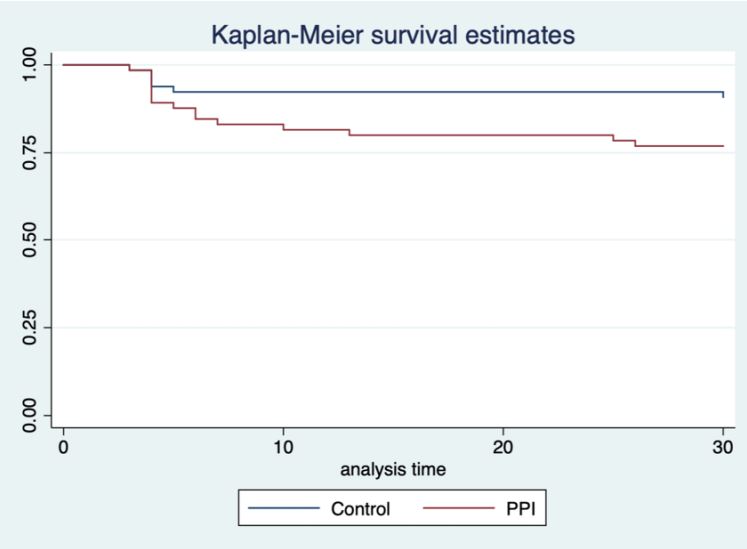Select the "analysis time" x-axis label
This screenshot has width=747, height=549.
[x=392, y=467]
